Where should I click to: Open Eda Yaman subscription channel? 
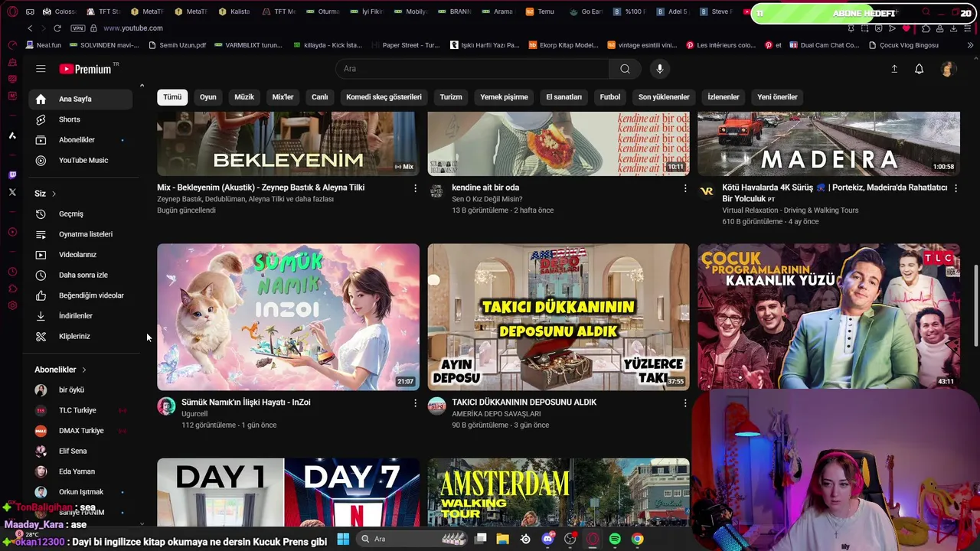coord(80,471)
